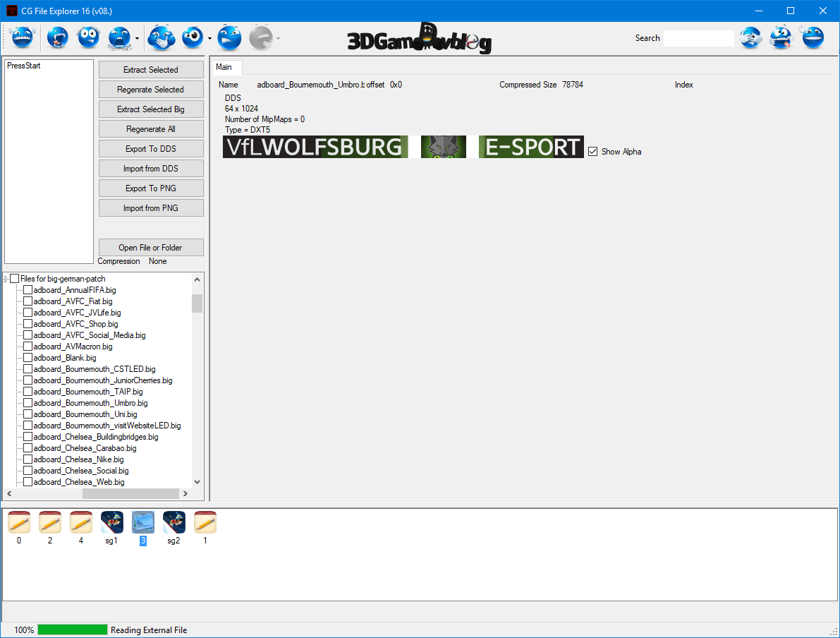The image size is (840, 638).
Task: Focus the Search text field
Action: point(698,38)
